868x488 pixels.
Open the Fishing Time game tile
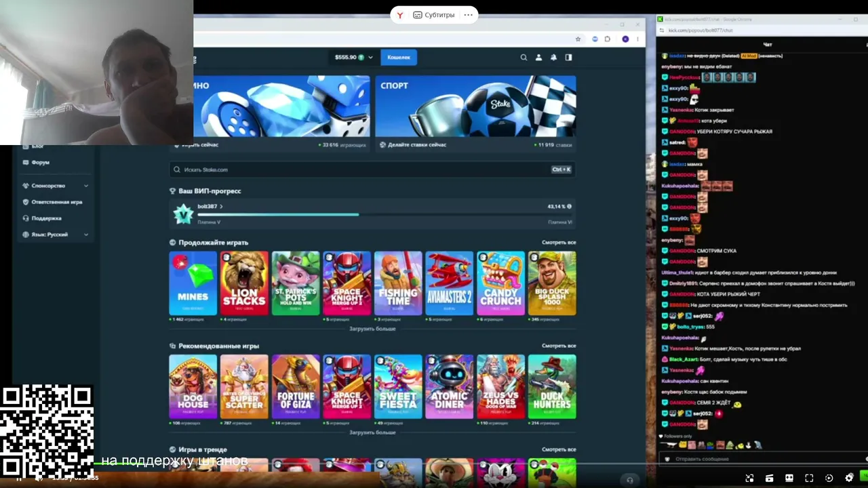398,283
